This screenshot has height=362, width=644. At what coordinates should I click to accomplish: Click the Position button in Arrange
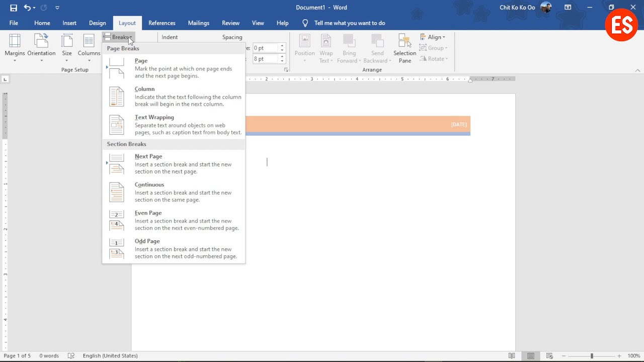[304, 48]
